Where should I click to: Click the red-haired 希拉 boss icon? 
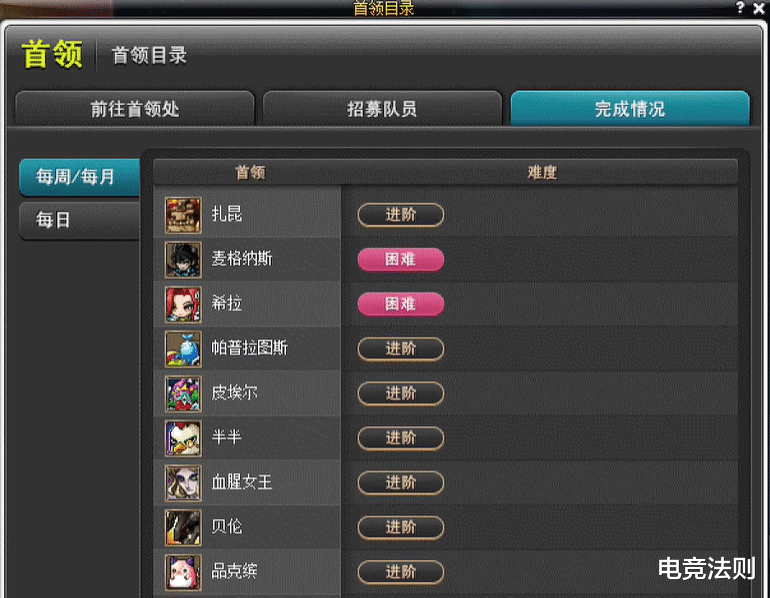pos(183,304)
